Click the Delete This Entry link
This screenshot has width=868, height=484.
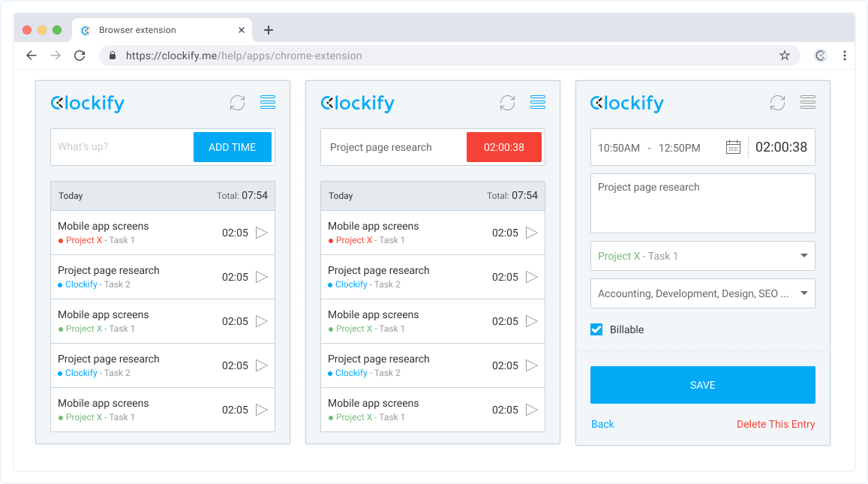[776, 424]
